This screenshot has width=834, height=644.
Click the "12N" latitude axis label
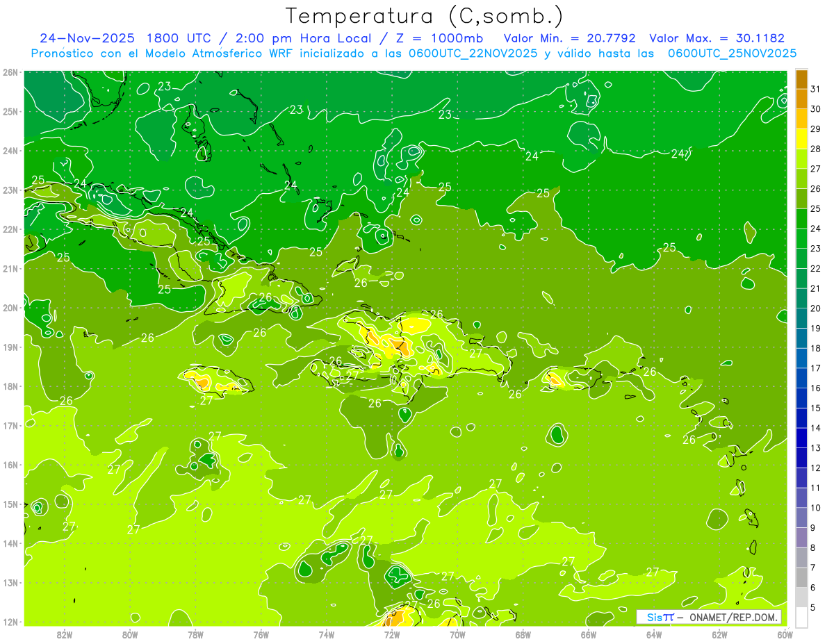click(10, 622)
